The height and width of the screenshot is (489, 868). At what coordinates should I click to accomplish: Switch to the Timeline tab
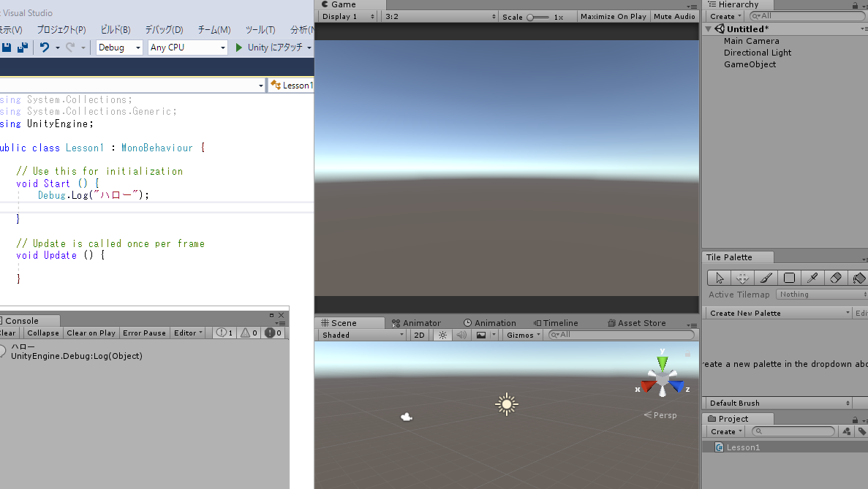tap(556, 323)
